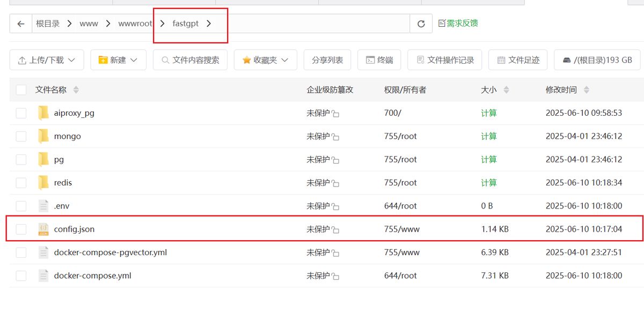The image size is (644, 312).
Task: Click the redis folder icon
Action: (43, 183)
